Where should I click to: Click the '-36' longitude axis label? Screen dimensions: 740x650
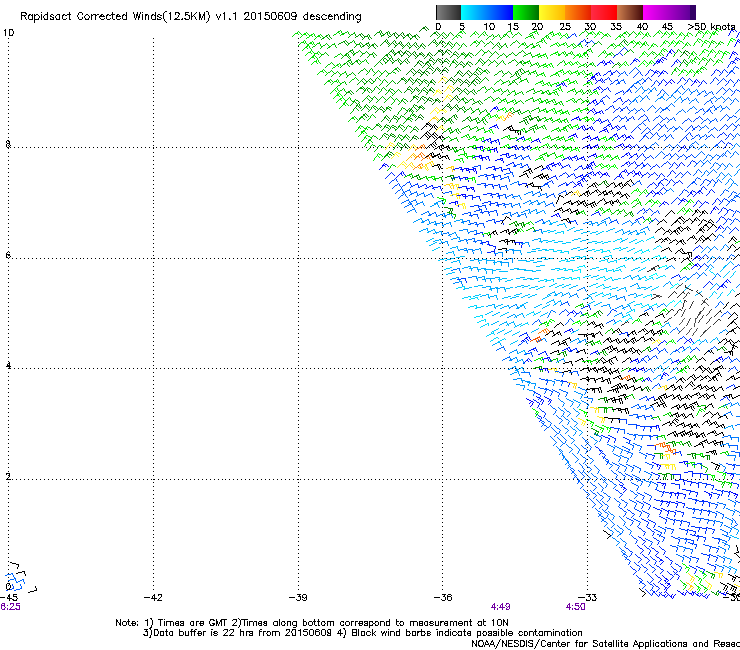pyautogui.click(x=443, y=598)
